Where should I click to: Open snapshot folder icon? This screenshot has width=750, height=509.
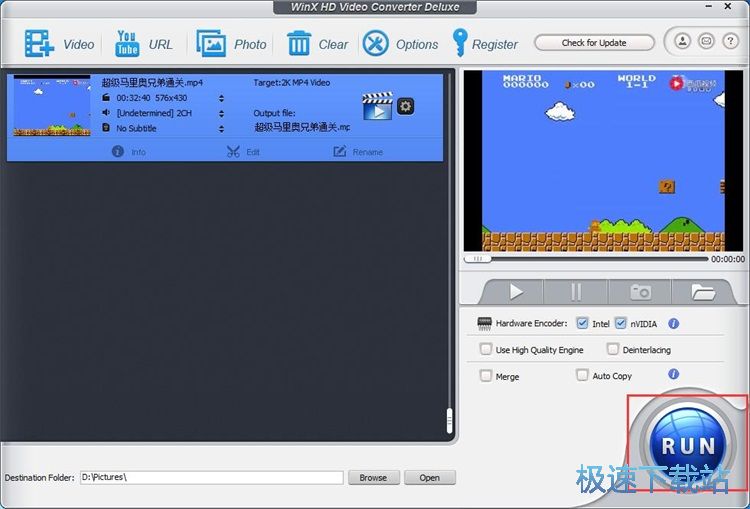point(702,291)
